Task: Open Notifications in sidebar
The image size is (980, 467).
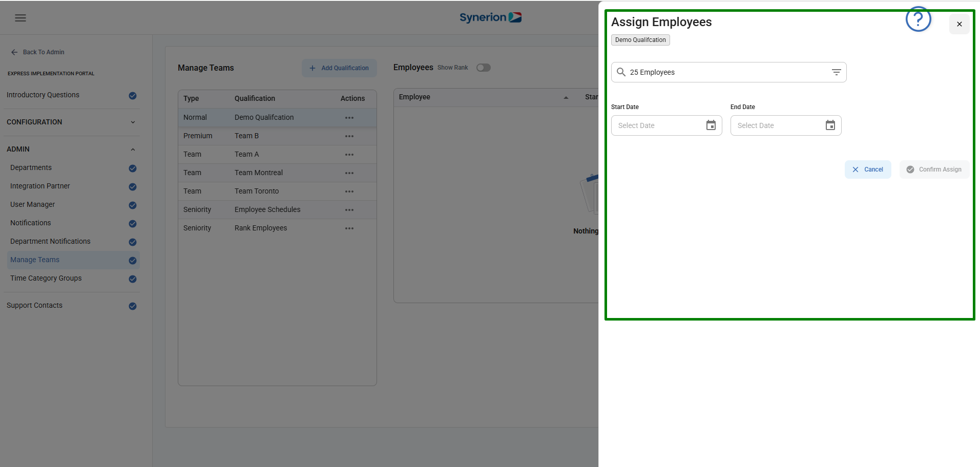Action: 31,223
